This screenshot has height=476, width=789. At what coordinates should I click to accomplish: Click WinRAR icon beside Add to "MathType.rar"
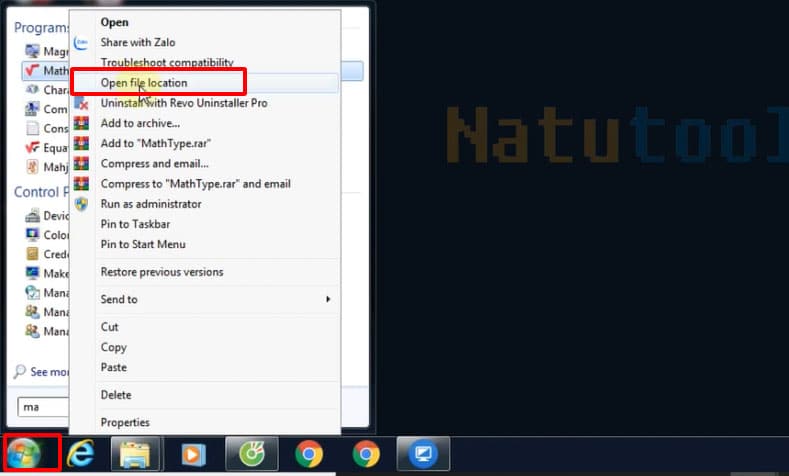click(81, 143)
